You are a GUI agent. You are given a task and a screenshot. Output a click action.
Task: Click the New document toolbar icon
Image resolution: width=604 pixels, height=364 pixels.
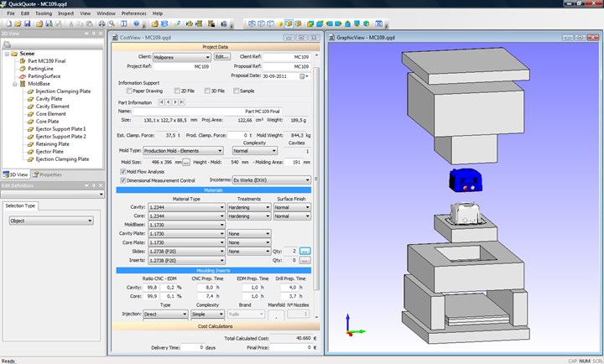tap(9, 23)
